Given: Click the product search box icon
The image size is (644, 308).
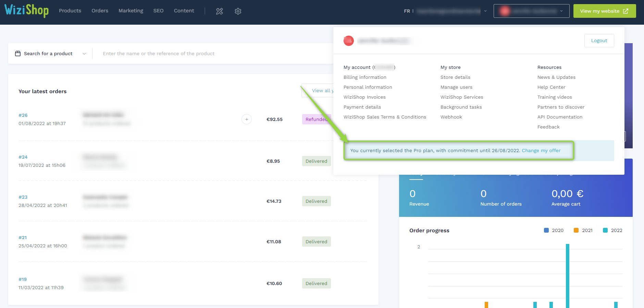Looking at the screenshot, I should click(x=18, y=53).
